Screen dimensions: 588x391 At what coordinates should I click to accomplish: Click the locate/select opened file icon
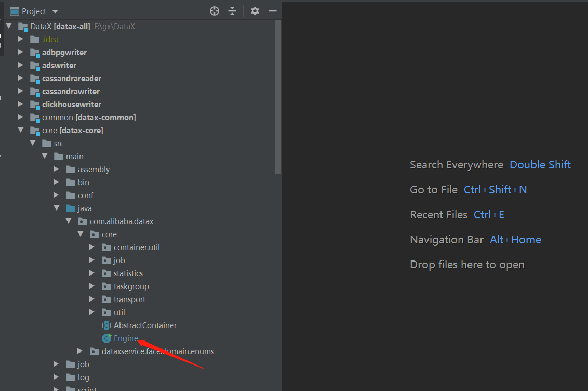point(215,11)
